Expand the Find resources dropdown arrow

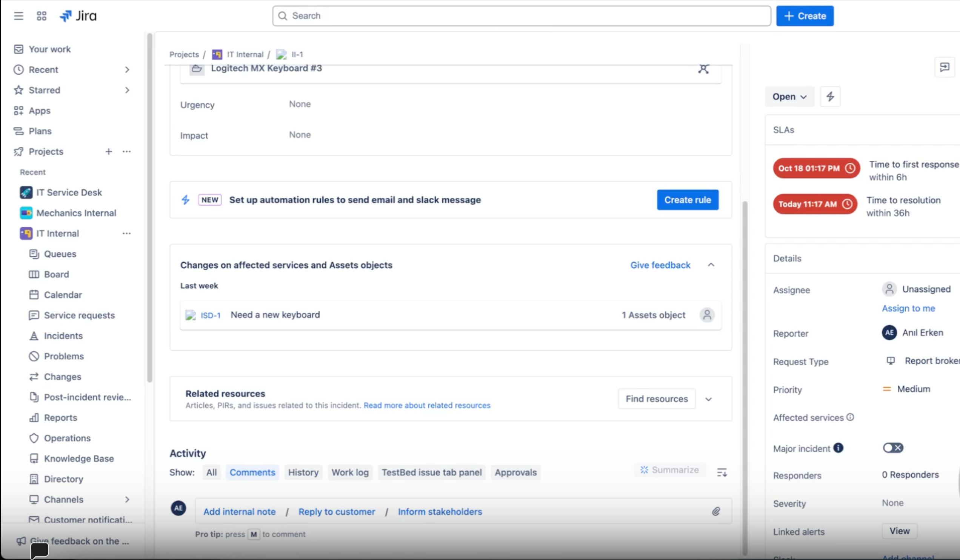[x=709, y=399]
